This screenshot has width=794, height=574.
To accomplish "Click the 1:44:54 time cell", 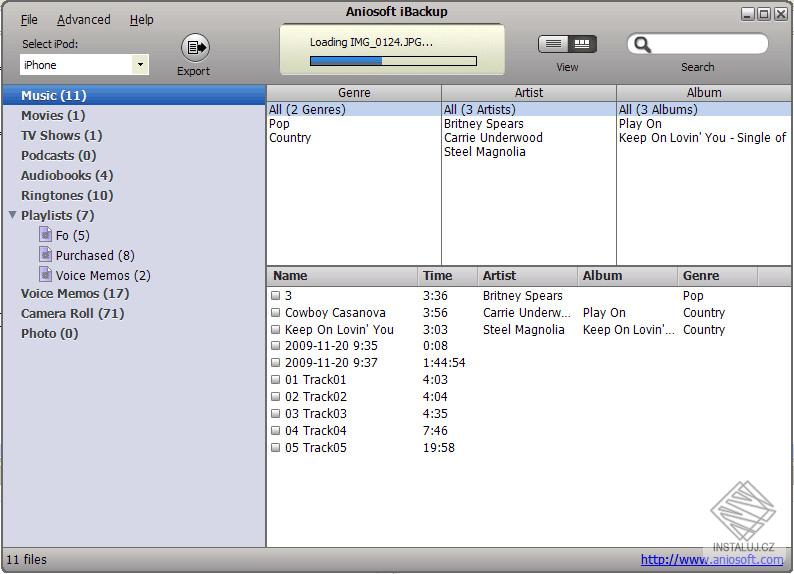I will [x=444, y=362].
